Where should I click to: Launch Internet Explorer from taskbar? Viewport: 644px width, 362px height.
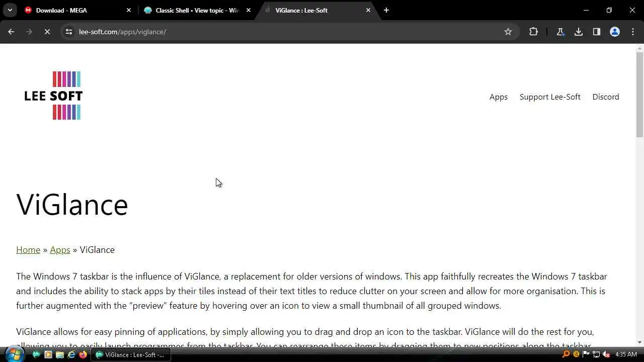point(71,354)
